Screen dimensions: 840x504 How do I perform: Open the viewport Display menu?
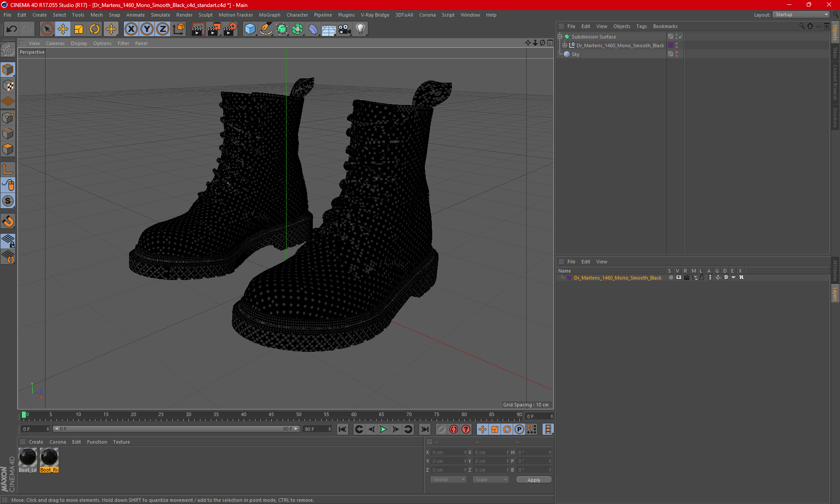point(79,43)
